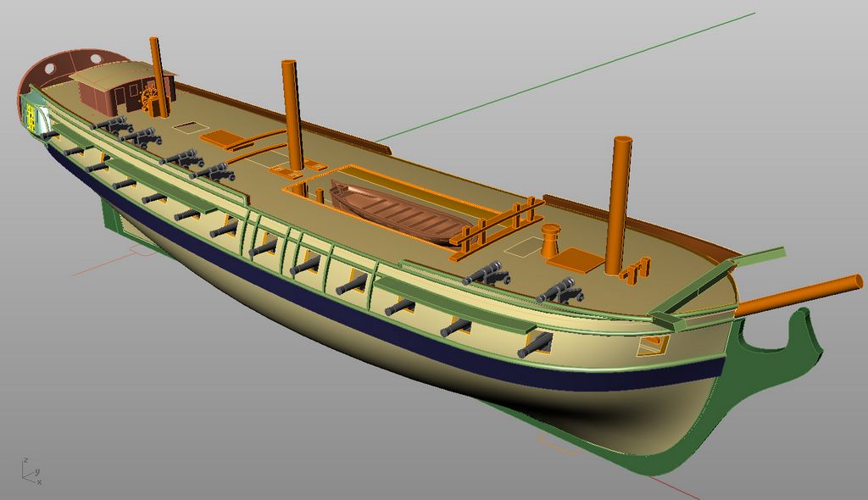Viewport: 868px width, 500px height.
Task: Select the small square port near the bow
Action: click(x=653, y=344)
